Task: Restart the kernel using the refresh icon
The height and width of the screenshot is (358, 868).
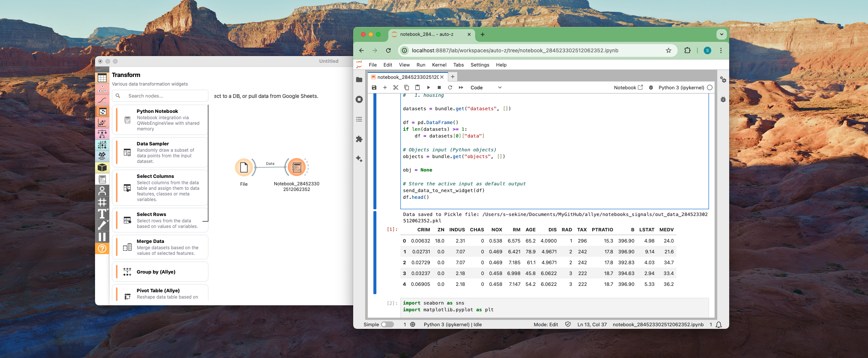Action: click(450, 87)
